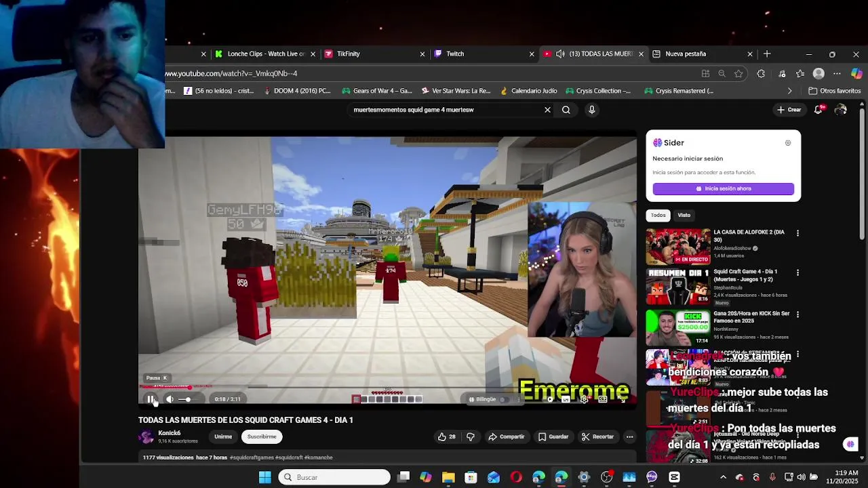
Task: Click the taskbar Buscar search box
Action: pos(334,477)
